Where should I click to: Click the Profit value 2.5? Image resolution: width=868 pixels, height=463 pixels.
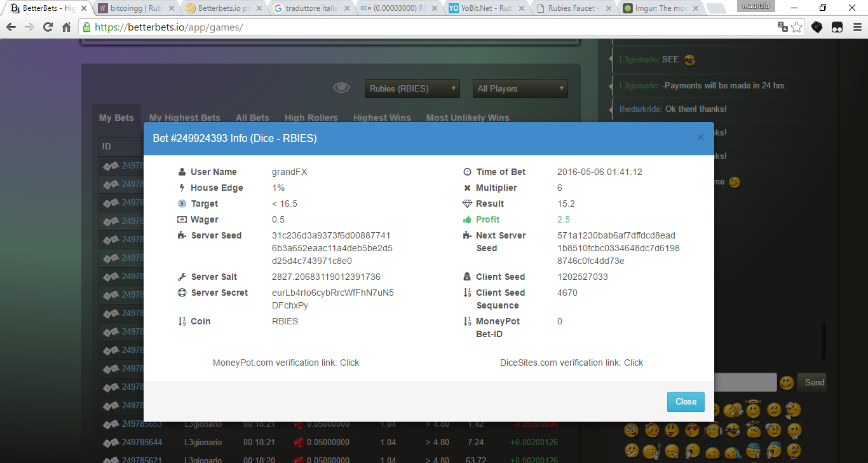[x=564, y=219]
